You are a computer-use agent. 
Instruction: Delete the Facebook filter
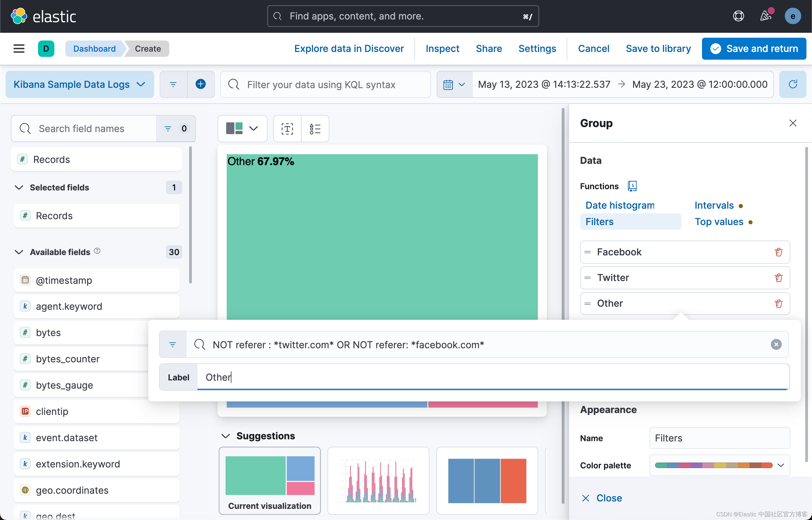(779, 252)
